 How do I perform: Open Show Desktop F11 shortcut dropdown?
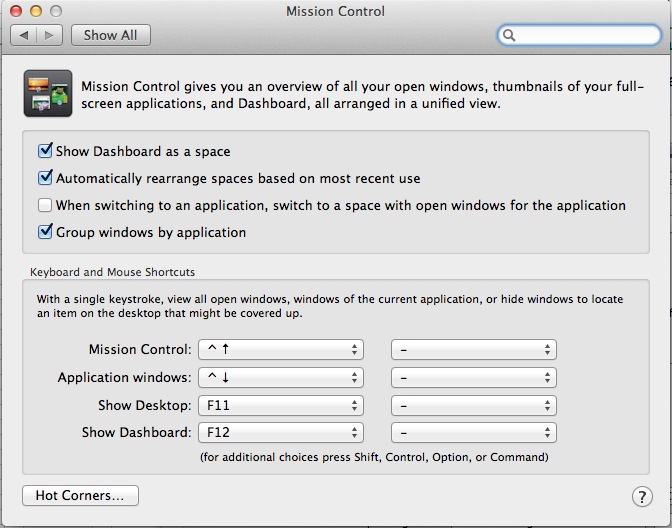[281, 405]
